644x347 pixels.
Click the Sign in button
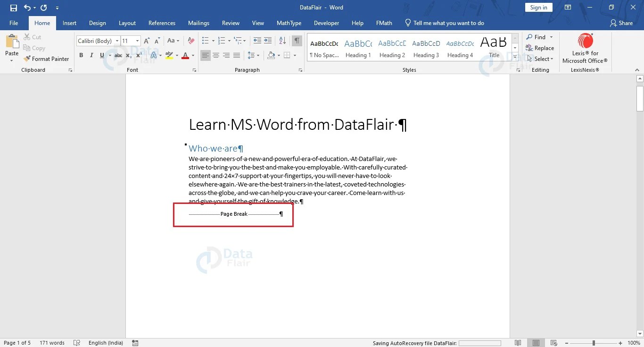coord(538,7)
